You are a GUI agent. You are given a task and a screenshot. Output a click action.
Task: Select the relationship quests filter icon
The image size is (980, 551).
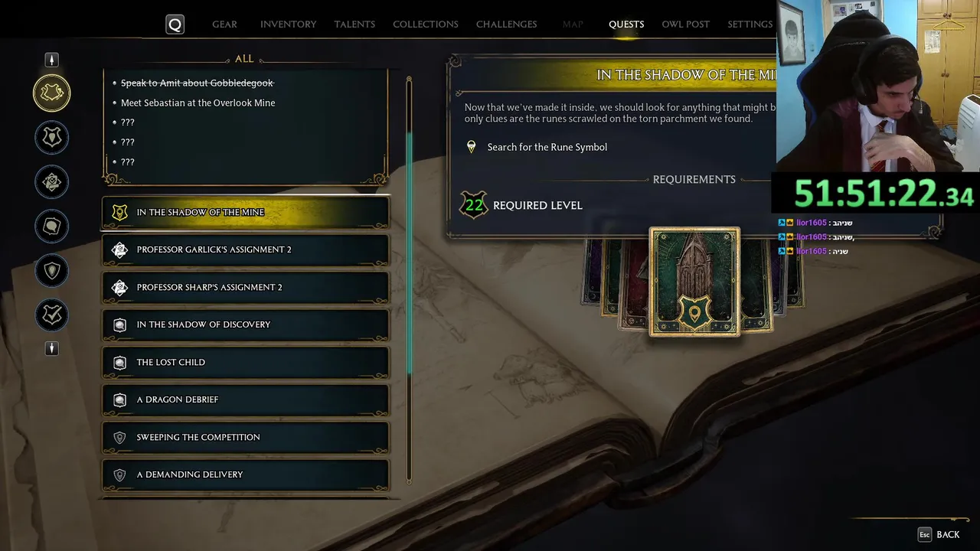52,227
